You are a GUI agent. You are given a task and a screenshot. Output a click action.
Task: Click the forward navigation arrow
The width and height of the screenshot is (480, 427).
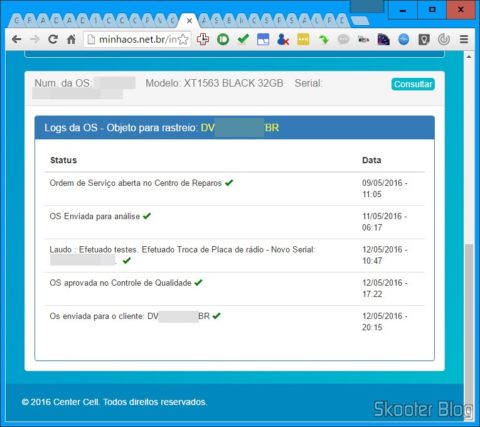coord(35,39)
